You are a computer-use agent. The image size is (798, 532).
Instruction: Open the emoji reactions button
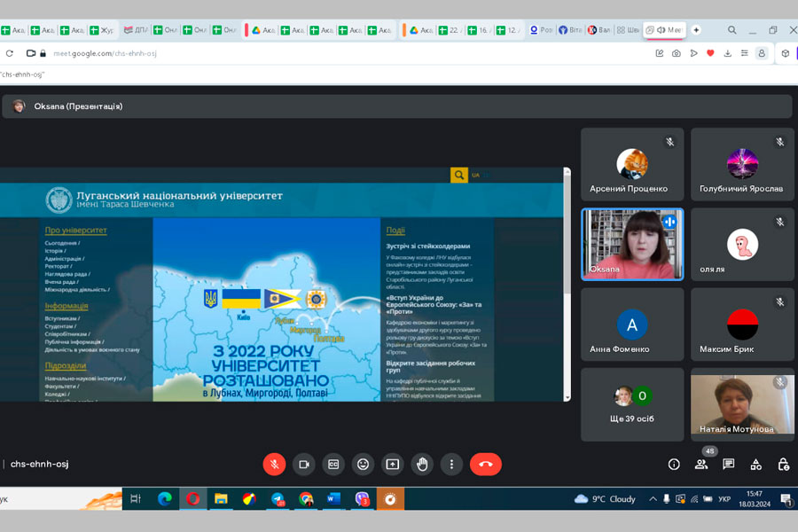(363, 464)
